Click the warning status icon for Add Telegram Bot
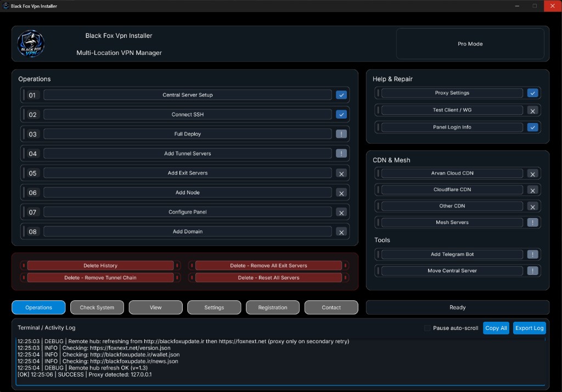This screenshot has height=392, width=562. 532,254
